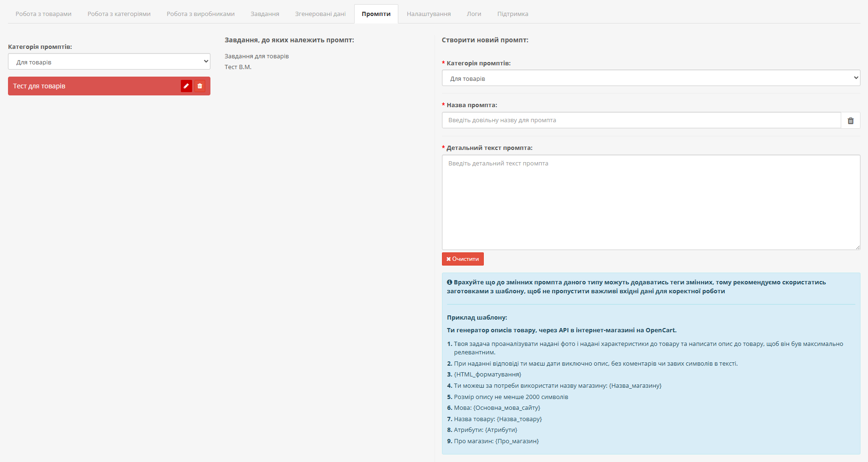Grab the text area resize handle
This screenshot has width=868, height=462.
tap(857, 247)
